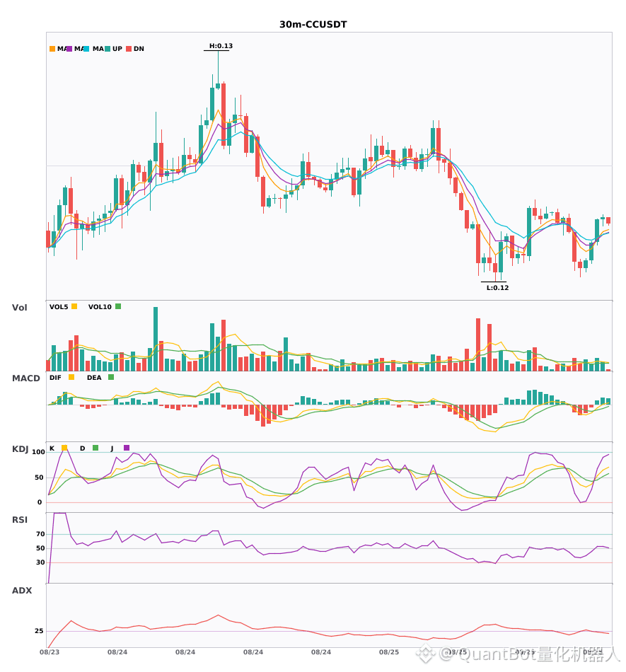Screen dimensions: 626x672
Task: Select the yellow VOL5 legend swatch
Action: (x=74, y=306)
